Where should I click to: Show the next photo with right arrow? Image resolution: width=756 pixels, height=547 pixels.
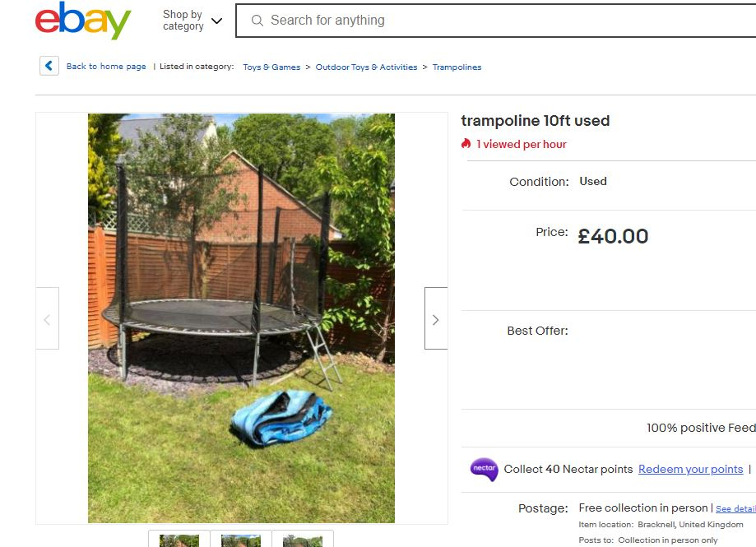436,318
